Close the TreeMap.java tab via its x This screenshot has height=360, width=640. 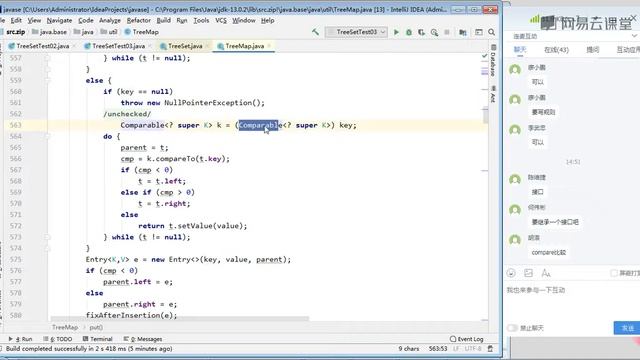tap(269, 46)
